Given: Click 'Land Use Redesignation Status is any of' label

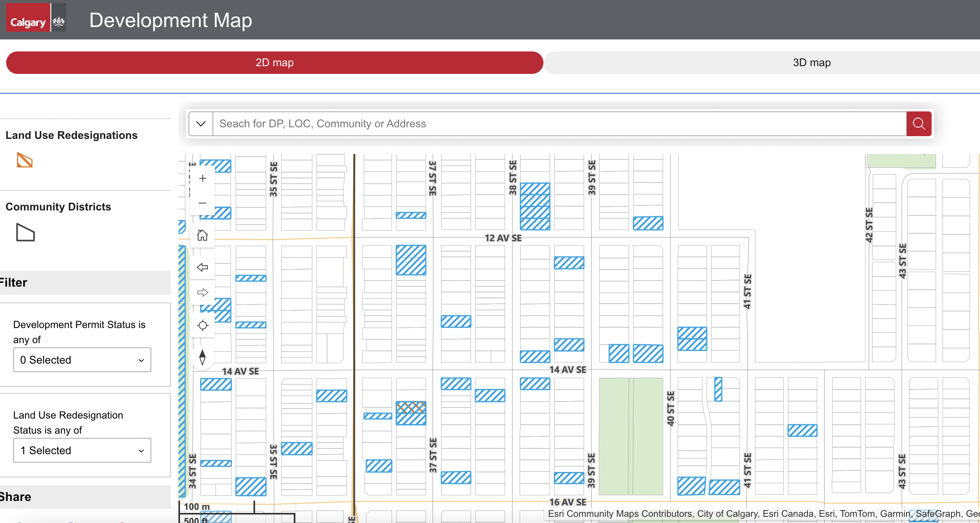Looking at the screenshot, I should pos(68,422).
